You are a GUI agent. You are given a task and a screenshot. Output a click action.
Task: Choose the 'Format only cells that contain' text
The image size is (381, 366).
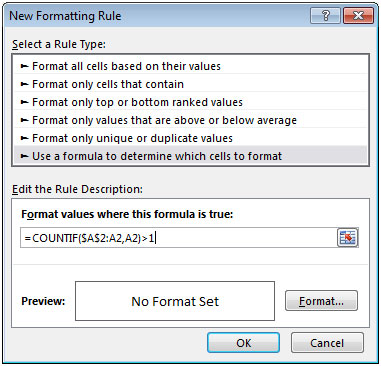click(108, 84)
